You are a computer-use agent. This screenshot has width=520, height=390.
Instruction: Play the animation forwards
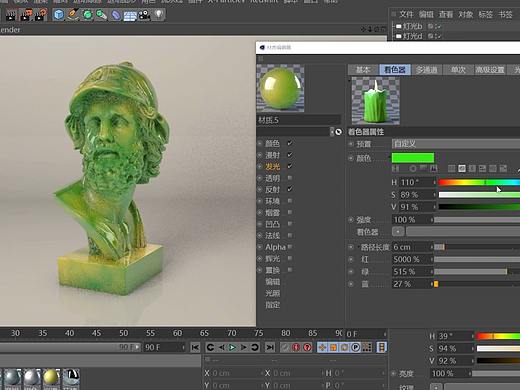(232, 347)
